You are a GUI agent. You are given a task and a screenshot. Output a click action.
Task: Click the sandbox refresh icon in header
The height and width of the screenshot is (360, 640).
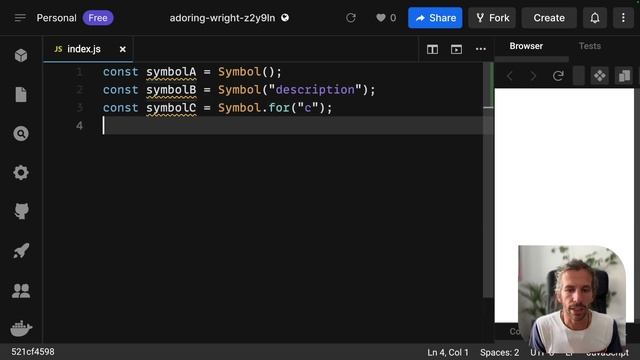click(351, 18)
